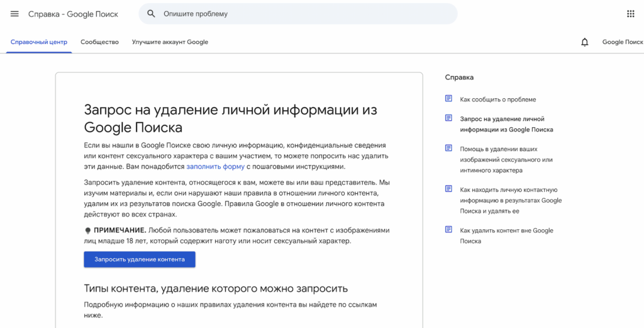Click article icon beside 'Запрос на удаление личной информации'
644x328 pixels.
click(x=448, y=118)
